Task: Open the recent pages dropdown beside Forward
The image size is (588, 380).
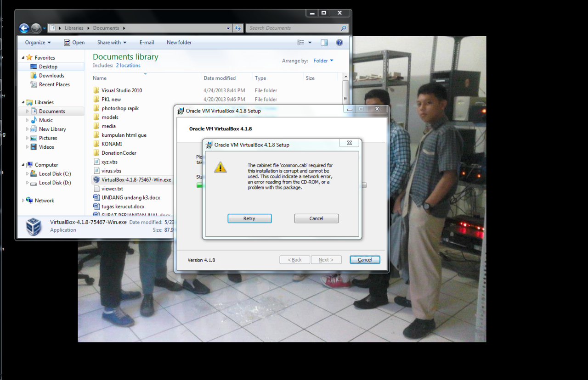Action: pos(45,28)
